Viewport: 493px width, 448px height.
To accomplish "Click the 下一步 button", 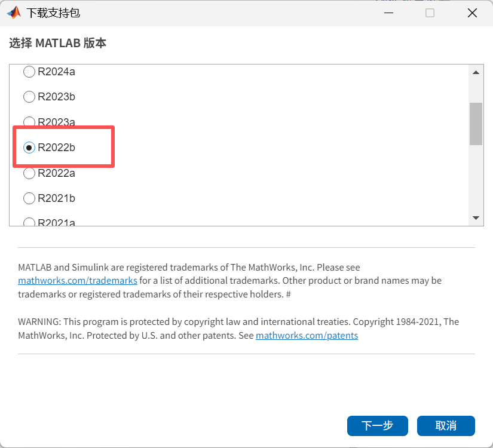I will tap(377, 426).
